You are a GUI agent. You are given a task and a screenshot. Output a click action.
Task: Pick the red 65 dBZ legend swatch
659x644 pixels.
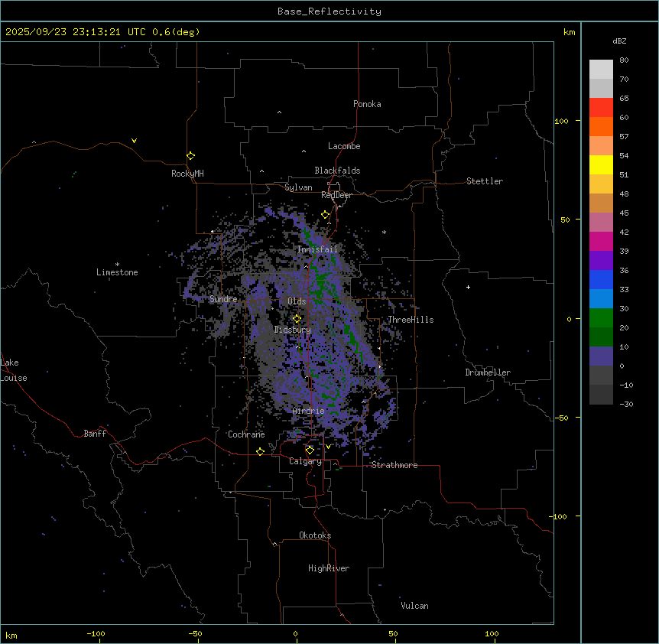point(601,108)
